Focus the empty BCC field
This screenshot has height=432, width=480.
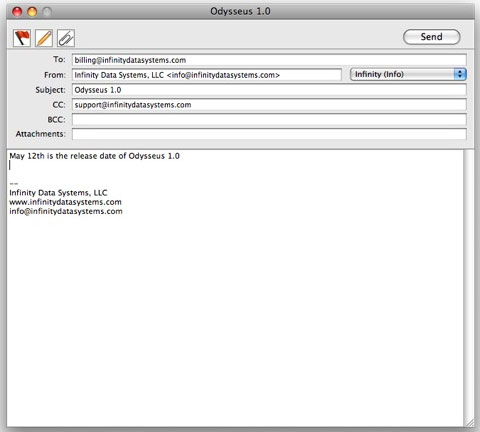[269, 119]
